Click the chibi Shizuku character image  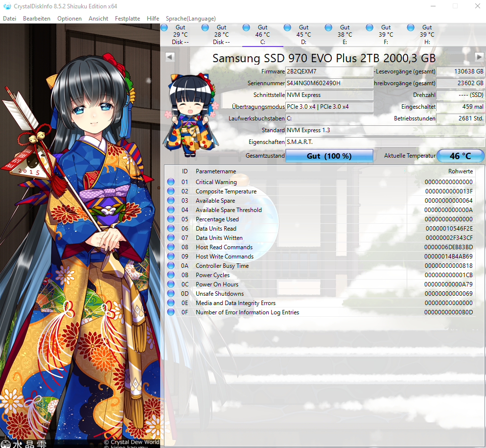tap(191, 115)
